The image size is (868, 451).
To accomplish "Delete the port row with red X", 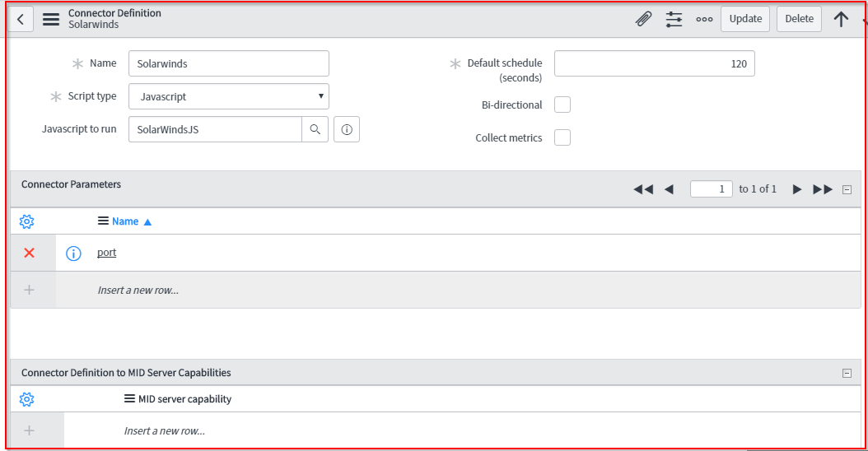I will 30,253.
